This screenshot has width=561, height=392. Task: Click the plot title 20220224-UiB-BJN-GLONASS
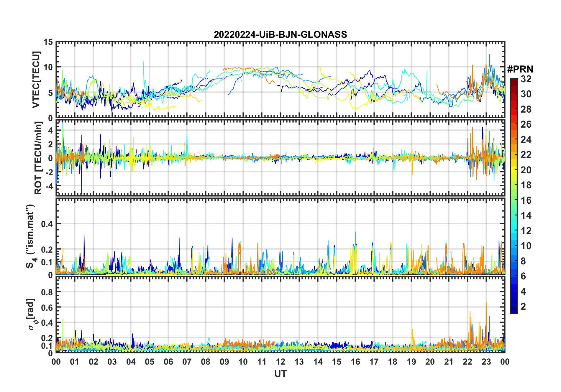pos(280,34)
